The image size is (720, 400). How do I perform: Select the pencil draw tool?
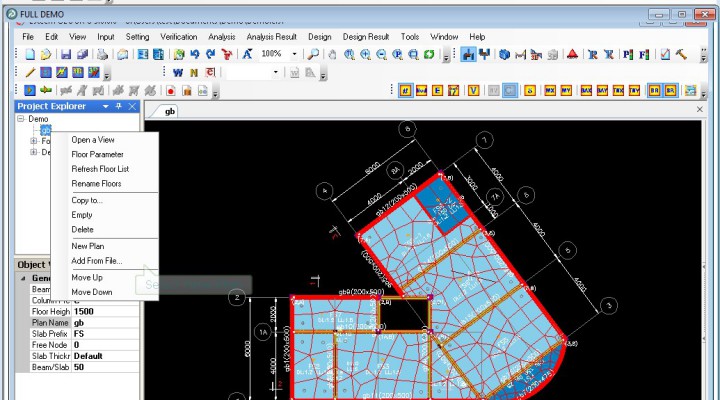click(29, 73)
